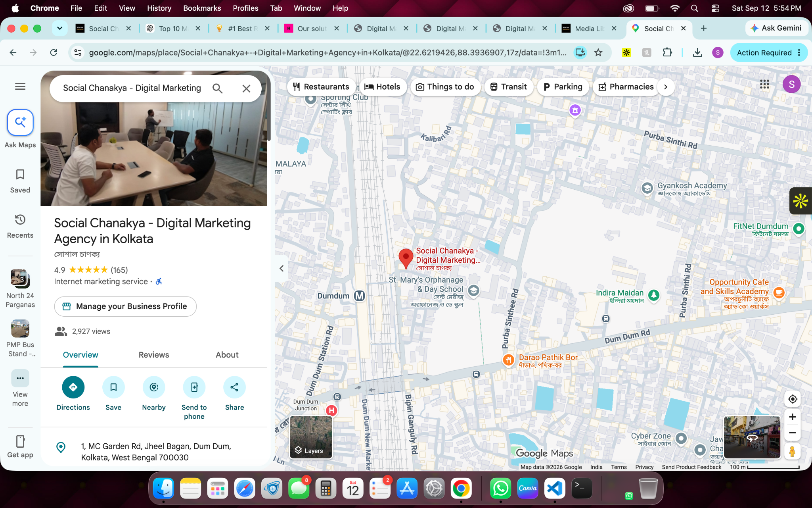Reload the page with refresh icon
Viewport: 812px width, 508px height.
click(54, 52)
